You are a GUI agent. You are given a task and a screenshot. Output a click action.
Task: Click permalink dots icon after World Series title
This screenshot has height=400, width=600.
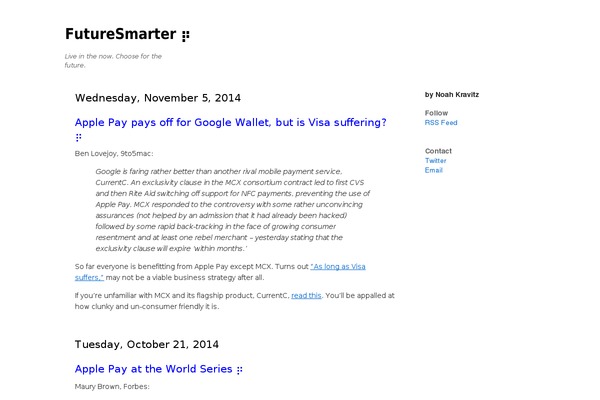(240, 370)
